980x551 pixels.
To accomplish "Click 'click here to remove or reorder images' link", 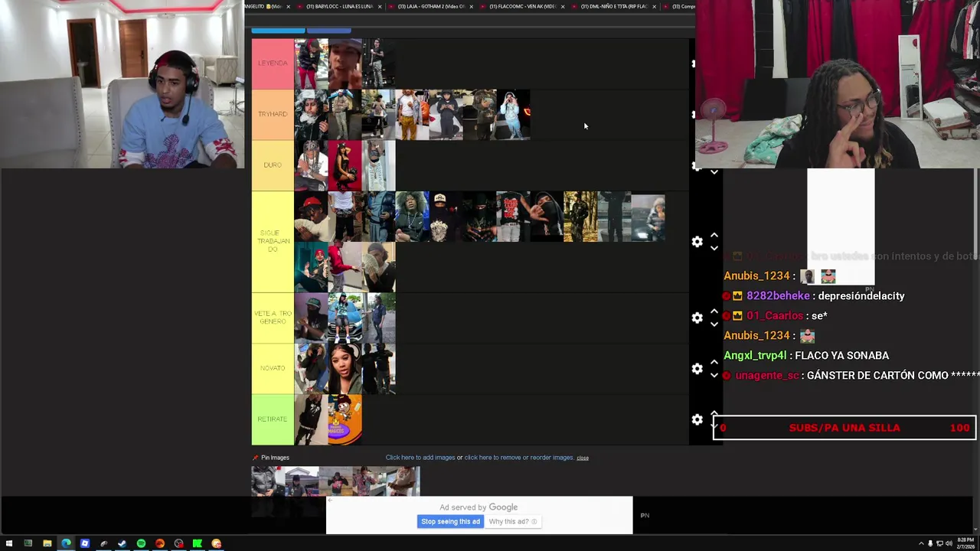I will [x=519, y=458].
